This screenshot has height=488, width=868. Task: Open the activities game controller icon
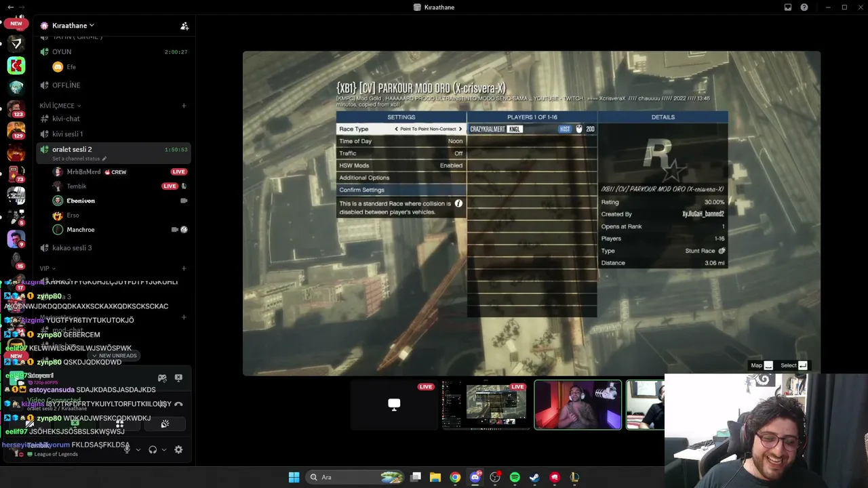(x=162, y=378)
